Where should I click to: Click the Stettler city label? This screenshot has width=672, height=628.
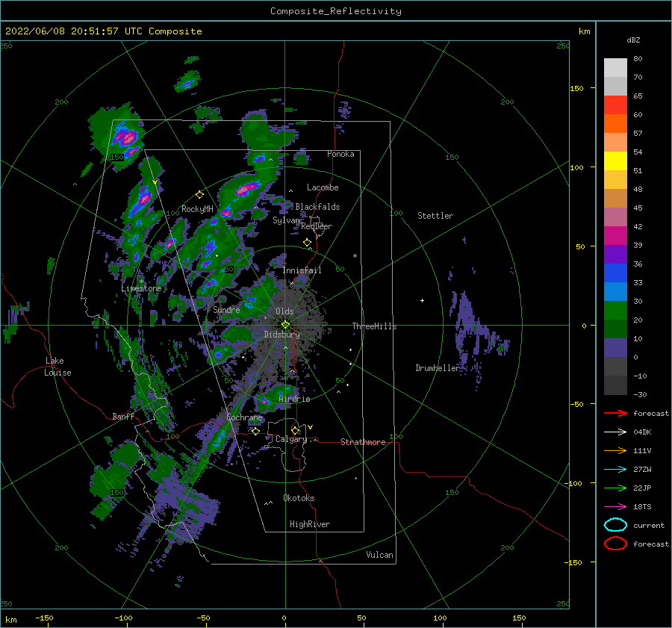[435, 216]
